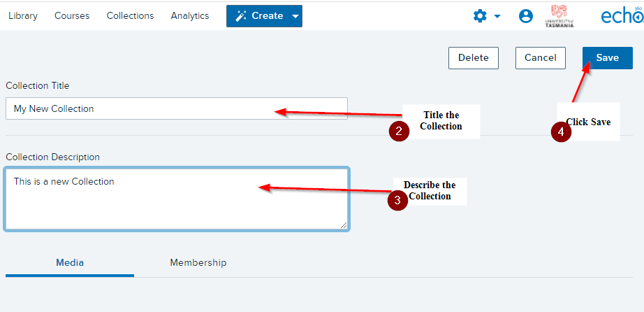Click the University of Tasmania logo

[559, 16]
